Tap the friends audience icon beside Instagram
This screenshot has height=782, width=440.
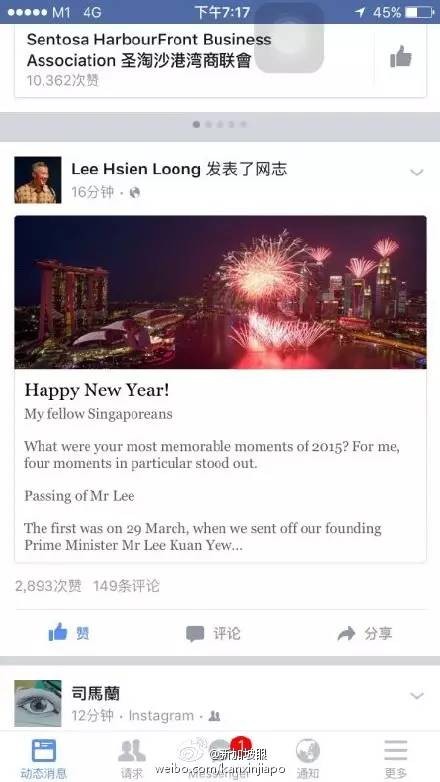(215, 716)
